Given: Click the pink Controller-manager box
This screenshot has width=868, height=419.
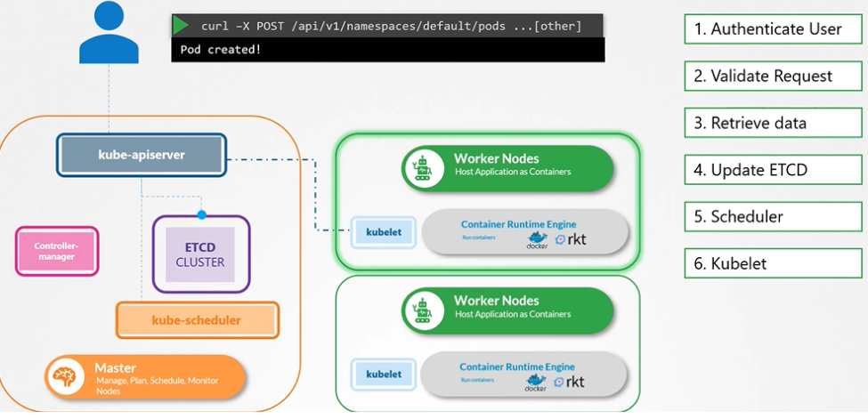Looking at the screenshot, I should pyautogui.click(x=57, y=250).
